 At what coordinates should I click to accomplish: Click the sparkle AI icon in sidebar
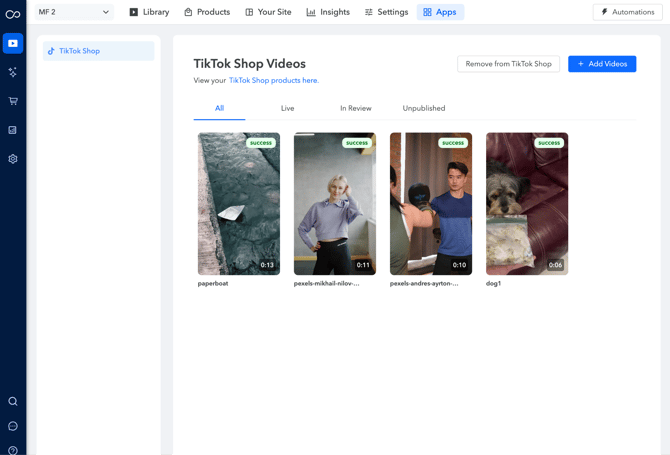(x=13, y=73)
